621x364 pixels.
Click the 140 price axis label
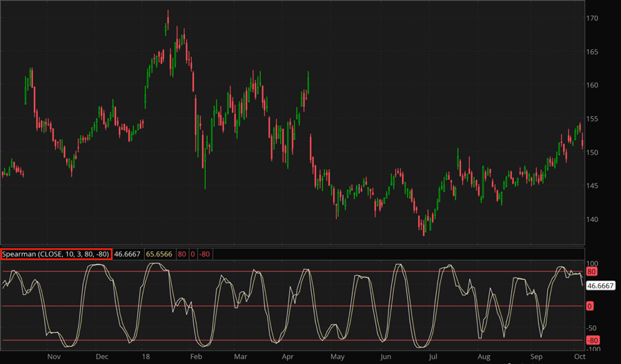(592, 220)
